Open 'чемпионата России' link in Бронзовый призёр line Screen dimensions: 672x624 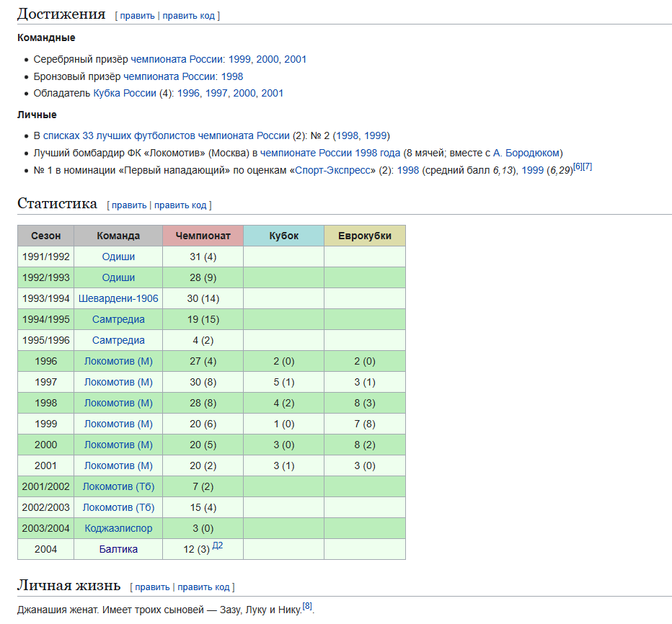pos(169,76)
